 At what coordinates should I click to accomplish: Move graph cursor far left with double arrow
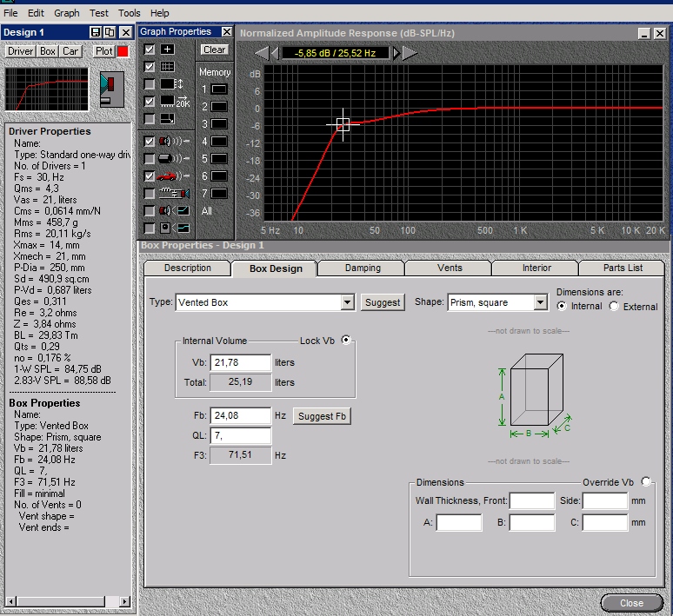click(261, 54)
